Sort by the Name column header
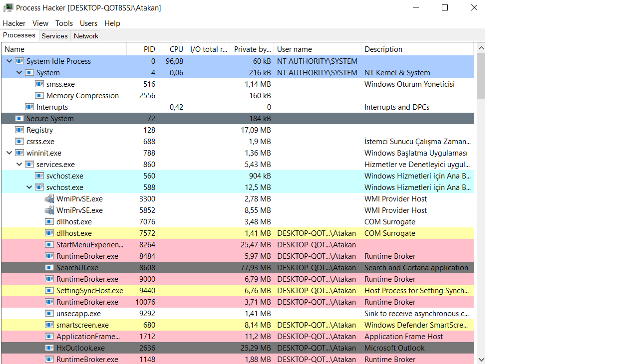Screen dimensions: 636x364 64,49
